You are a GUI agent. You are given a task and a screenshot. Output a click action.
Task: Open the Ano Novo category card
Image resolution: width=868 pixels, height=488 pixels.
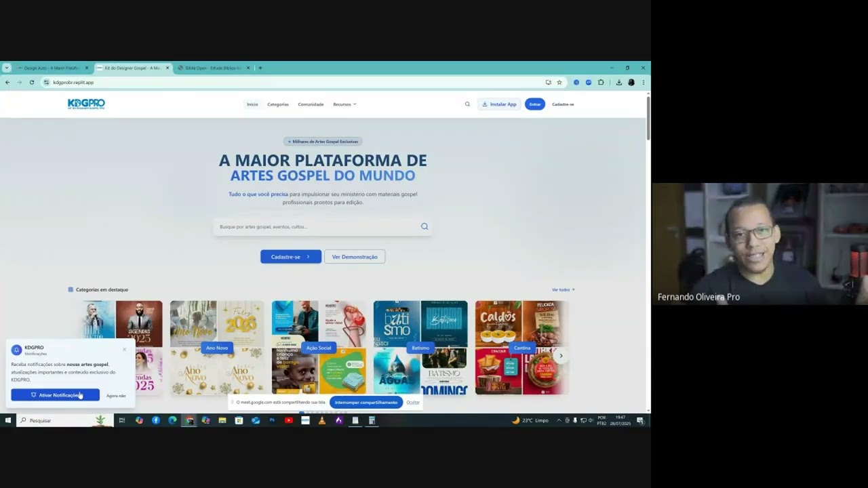pos(217,348)
